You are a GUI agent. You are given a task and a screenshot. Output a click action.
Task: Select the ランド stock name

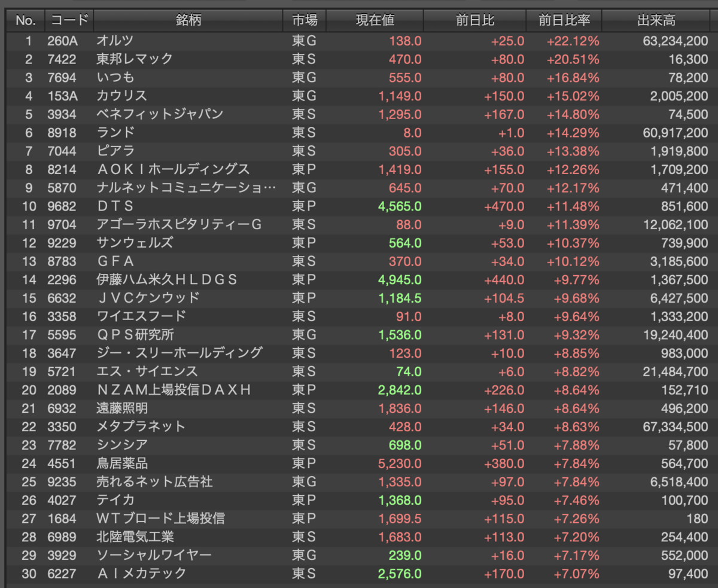(x=115, y=133)
